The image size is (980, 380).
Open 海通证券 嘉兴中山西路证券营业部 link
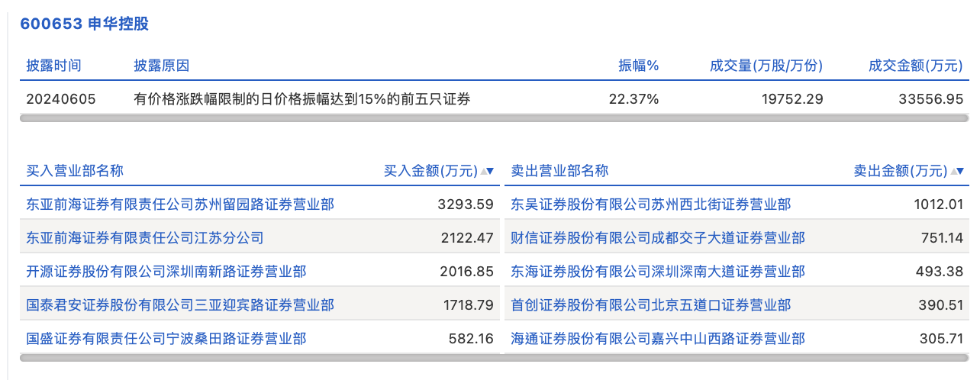click(x=658, y=338)
